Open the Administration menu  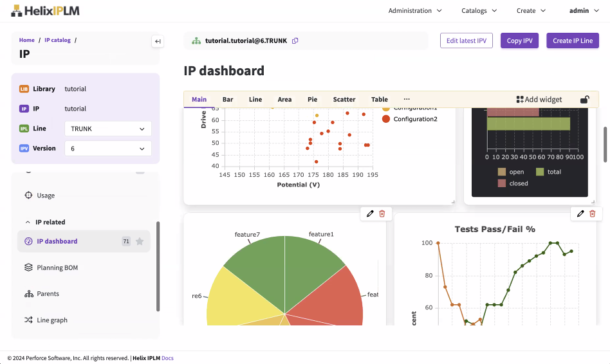click(x=415, y=11)
